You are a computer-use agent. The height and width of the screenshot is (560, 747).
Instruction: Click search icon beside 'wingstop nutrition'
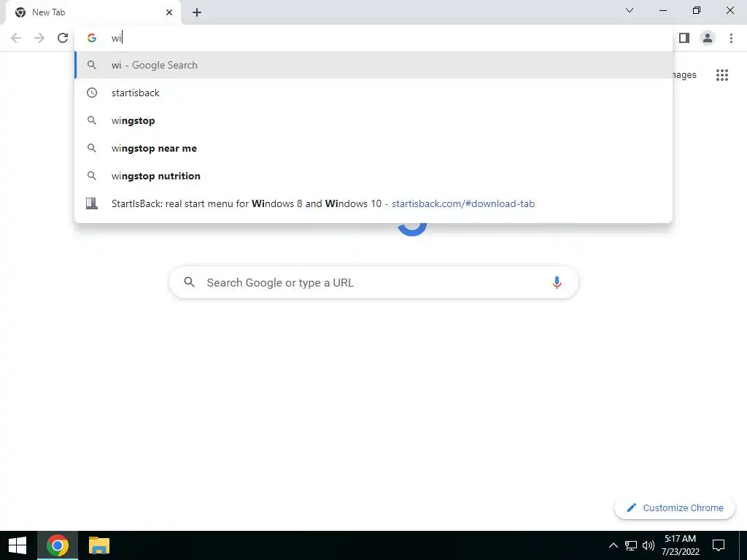tap(92, 176)
